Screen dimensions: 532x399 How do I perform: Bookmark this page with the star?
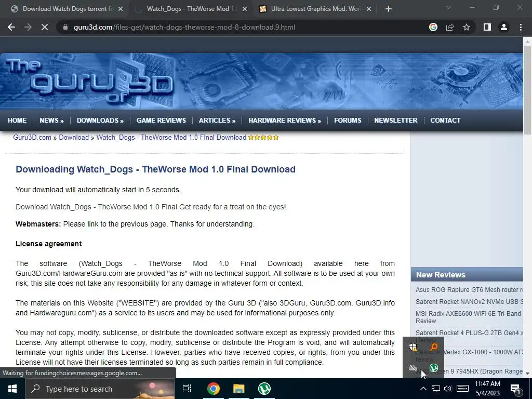[467, 27]
